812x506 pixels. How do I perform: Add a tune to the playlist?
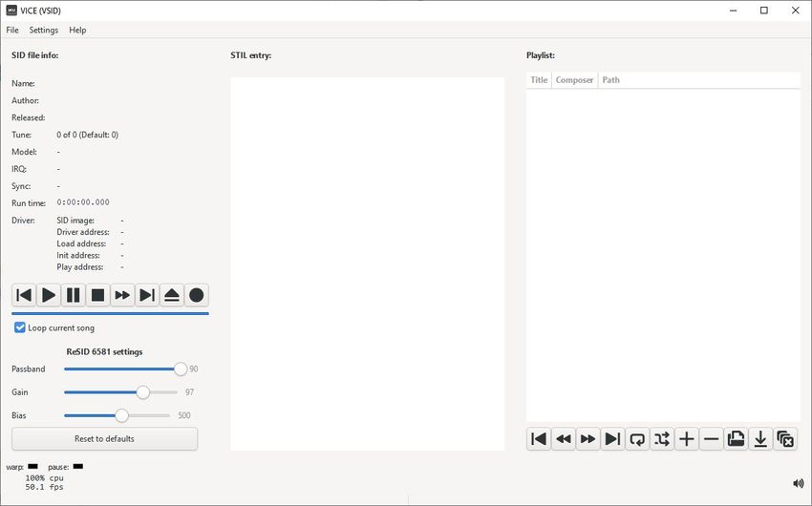tap(687, 439)
